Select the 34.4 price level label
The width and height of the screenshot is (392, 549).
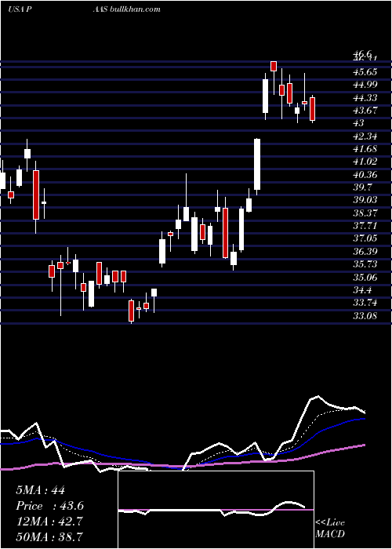[362, 290]
